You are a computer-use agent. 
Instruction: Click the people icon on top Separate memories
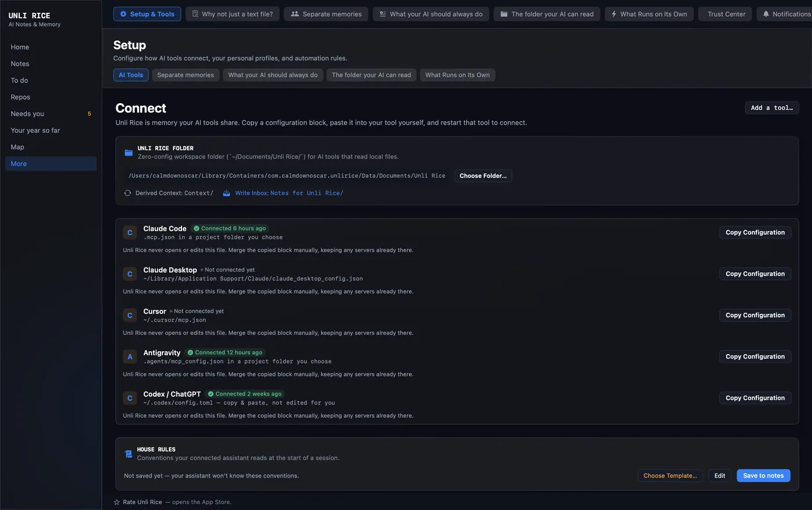coord(295,14)
